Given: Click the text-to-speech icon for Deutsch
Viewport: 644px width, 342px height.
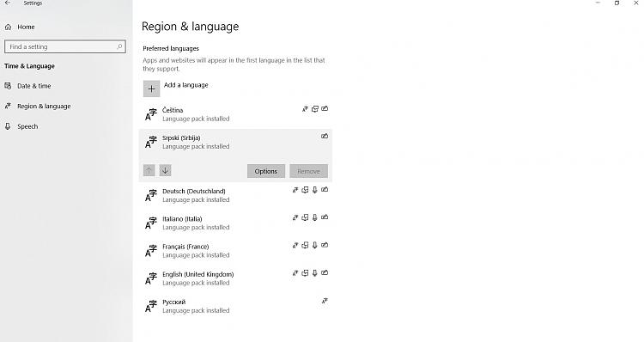Looking at the screenshot, I should [x=305, y=190].
